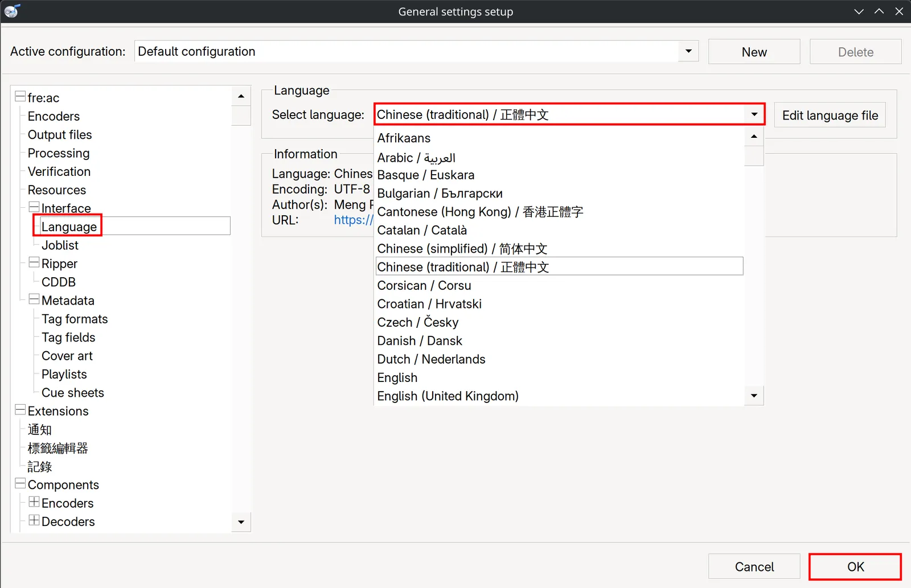Collapse the Extensions tree node
Viewport: 911px width, 588px height.
pos(20,410)
